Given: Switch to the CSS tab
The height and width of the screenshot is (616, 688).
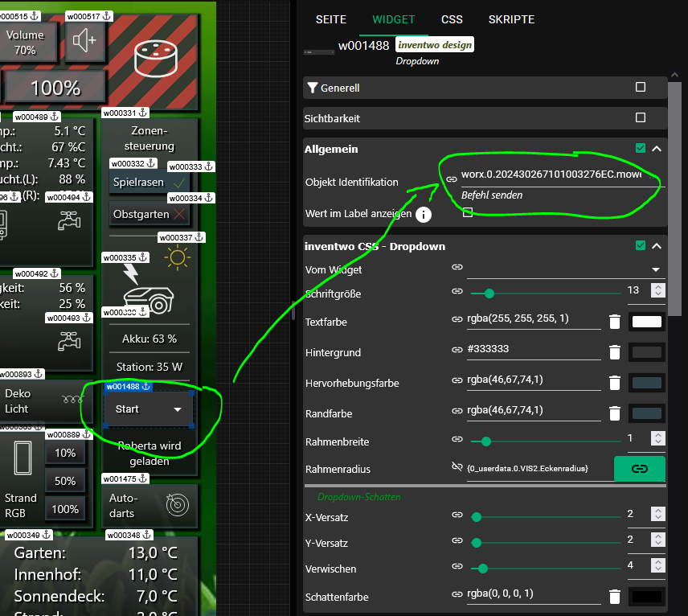Looking at the screenshot, I should tap(452, 19).
